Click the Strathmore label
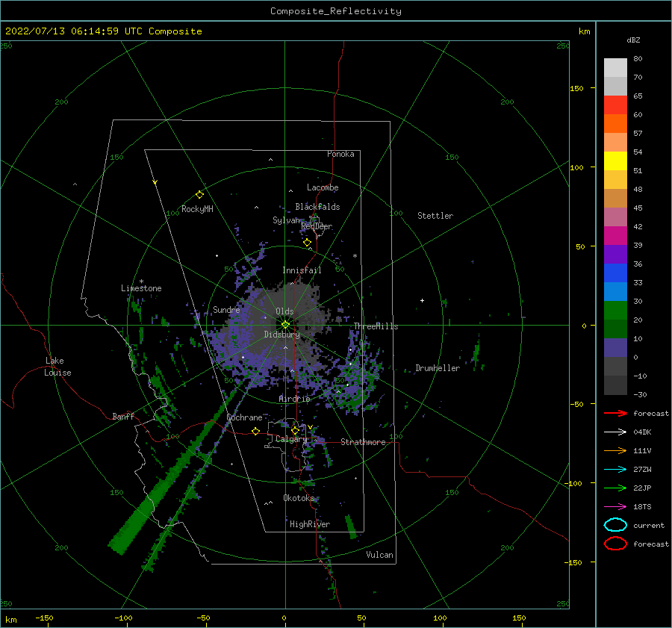The height and width of the screenshot is (628, 672). 363,442
